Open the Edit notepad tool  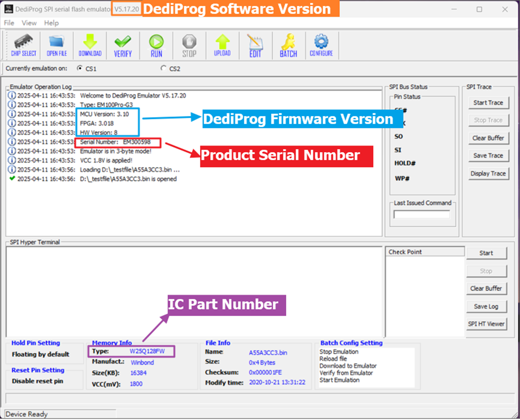pyautogui.click(x=255, y=45)
